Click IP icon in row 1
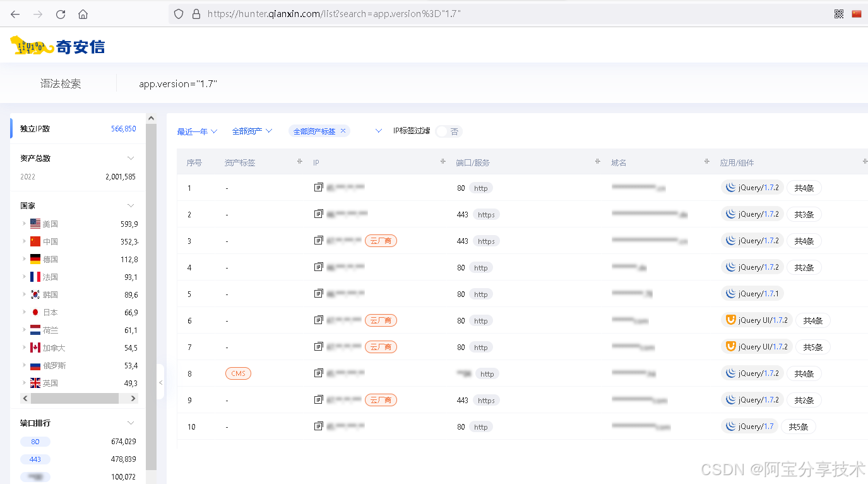 319,188
